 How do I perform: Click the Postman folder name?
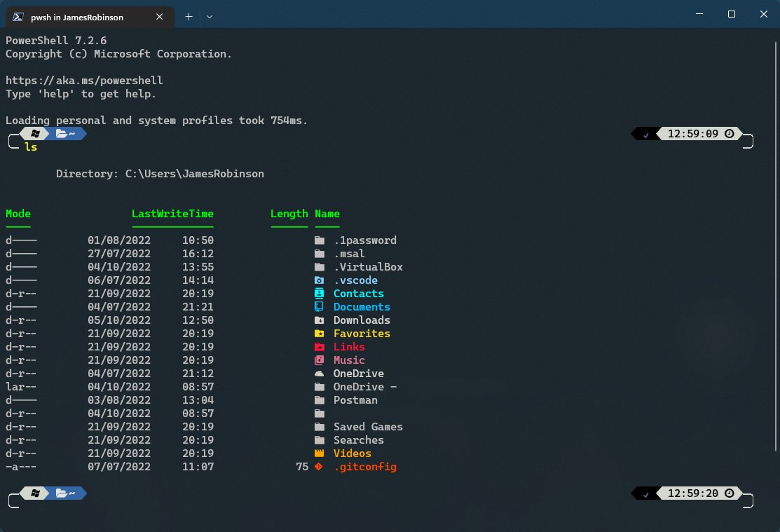pyautogui.click(x=355, y=401)
